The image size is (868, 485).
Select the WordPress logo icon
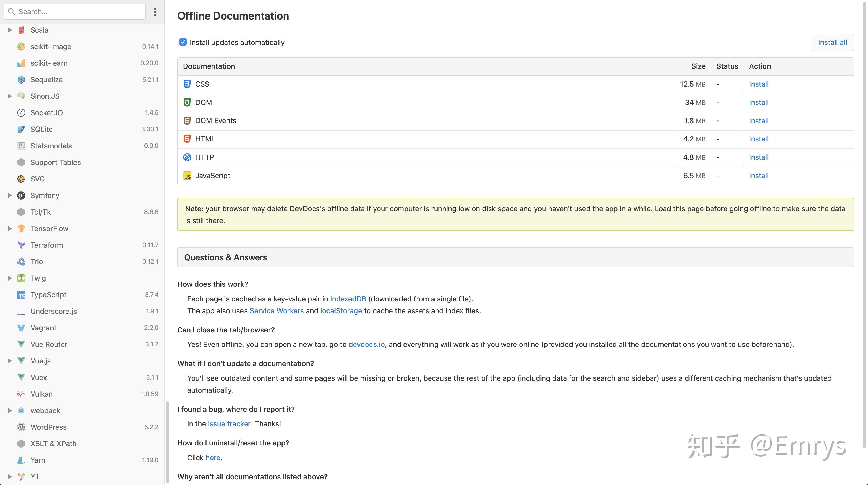tap(21, 427)
